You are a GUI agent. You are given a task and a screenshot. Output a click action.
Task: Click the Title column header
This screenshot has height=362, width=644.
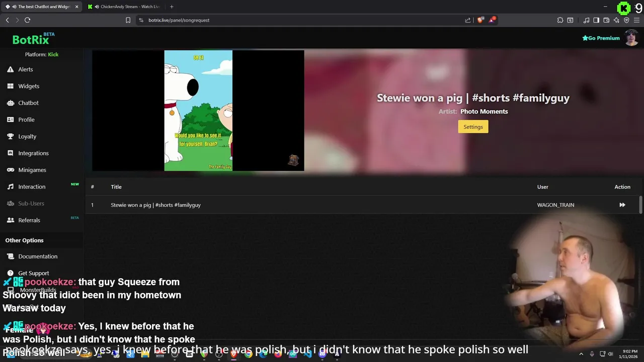[x=116, y=187]
